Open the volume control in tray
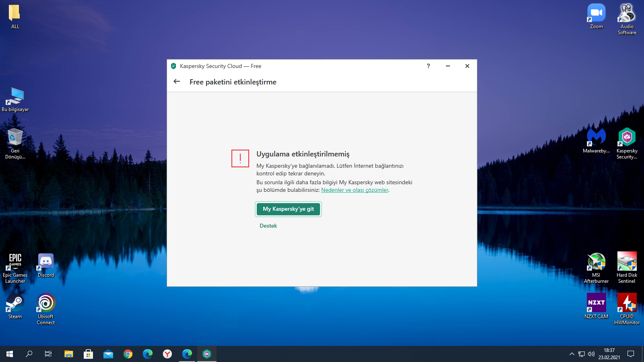The image size is (644, 362). 591,354
